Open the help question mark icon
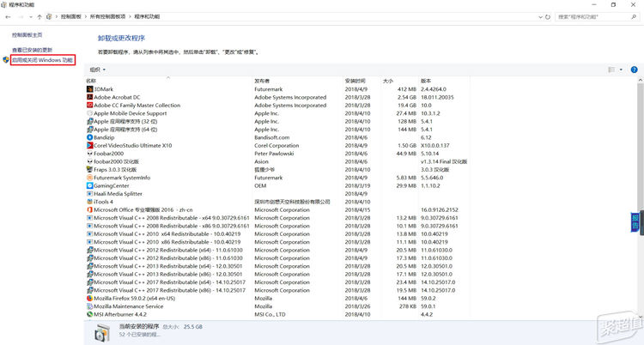The height and width of the screenshot is (345, 644). pyautogui.click(x=634, y=70)
